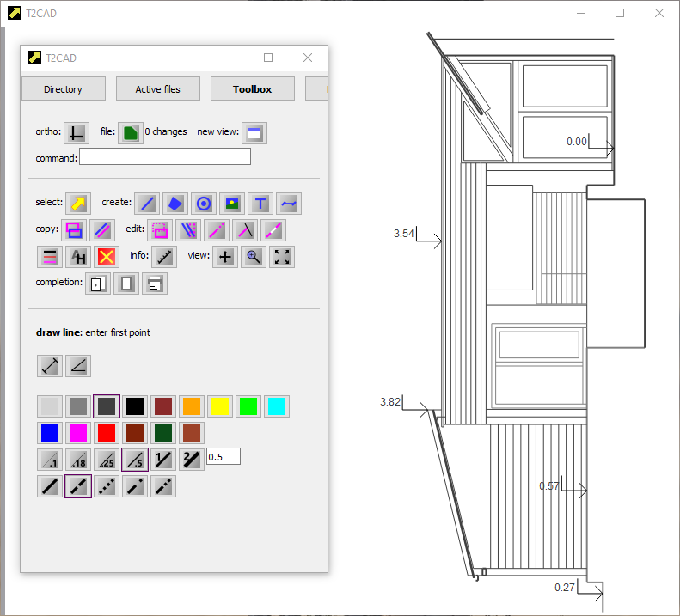The width and height of the screenshot is (680, 616).
Task: Open the Toolbox tab
Action: [253, 88]
